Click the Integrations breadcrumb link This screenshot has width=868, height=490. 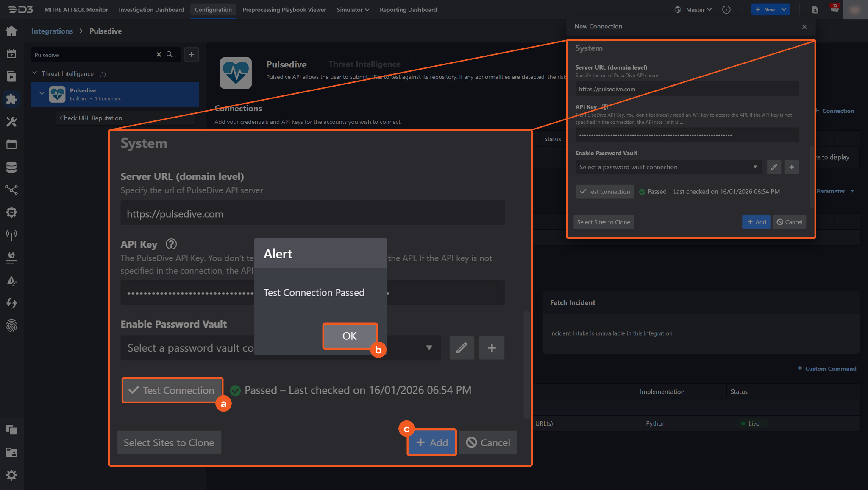tap(52, 31)
